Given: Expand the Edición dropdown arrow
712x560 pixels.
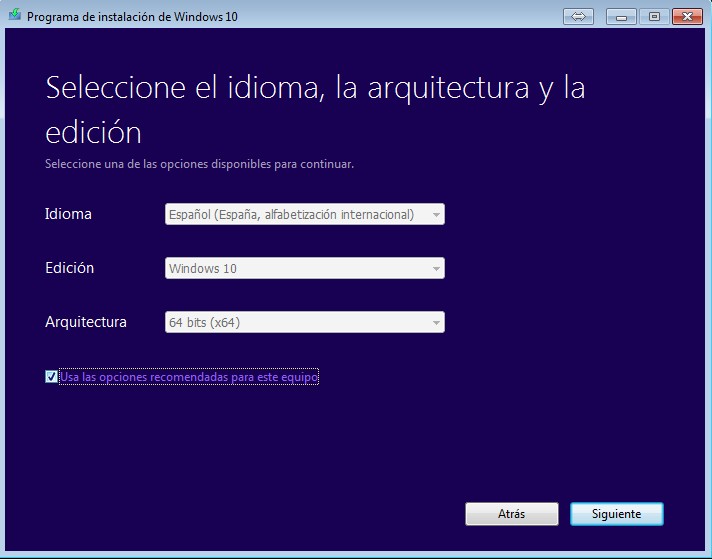Looking at the screenshot, I should tap(435, 268).
